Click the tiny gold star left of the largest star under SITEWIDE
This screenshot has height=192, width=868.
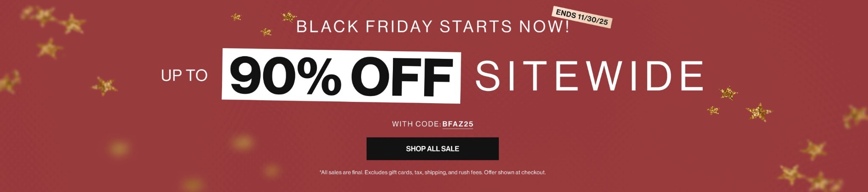(x=713, y=110)
